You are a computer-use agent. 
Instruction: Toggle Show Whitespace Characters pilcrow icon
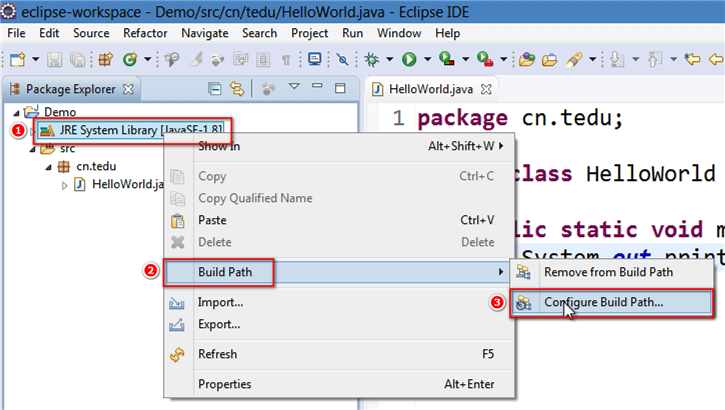coord(286,59)
